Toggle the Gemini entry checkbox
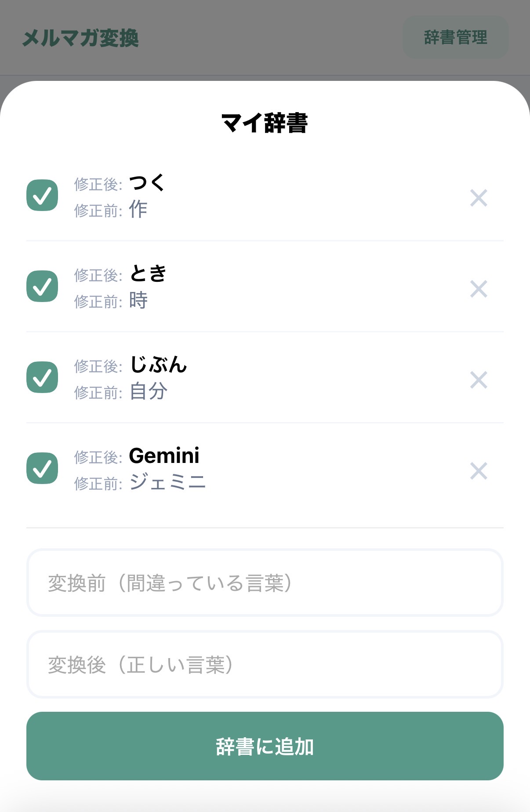Screen dimensions: 530x812 (42, 468)
